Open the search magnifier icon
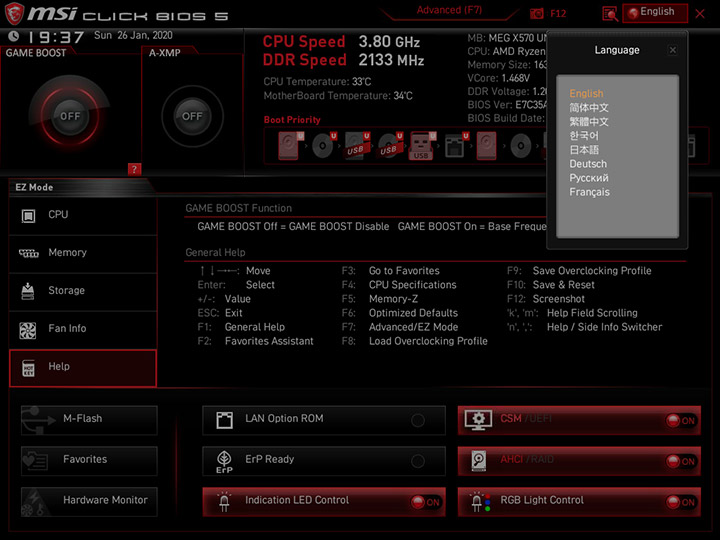Screen dimensions: 720x540 click(610, 14)
